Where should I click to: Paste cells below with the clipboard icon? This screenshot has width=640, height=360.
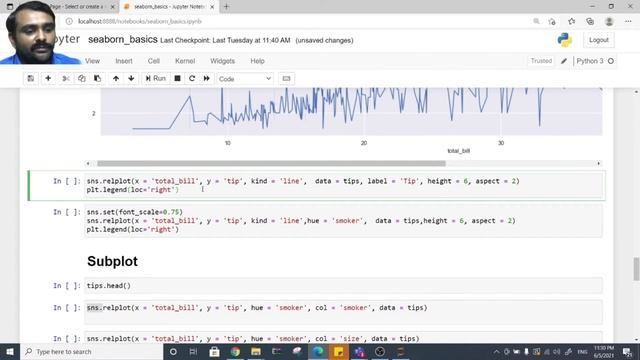97,78
